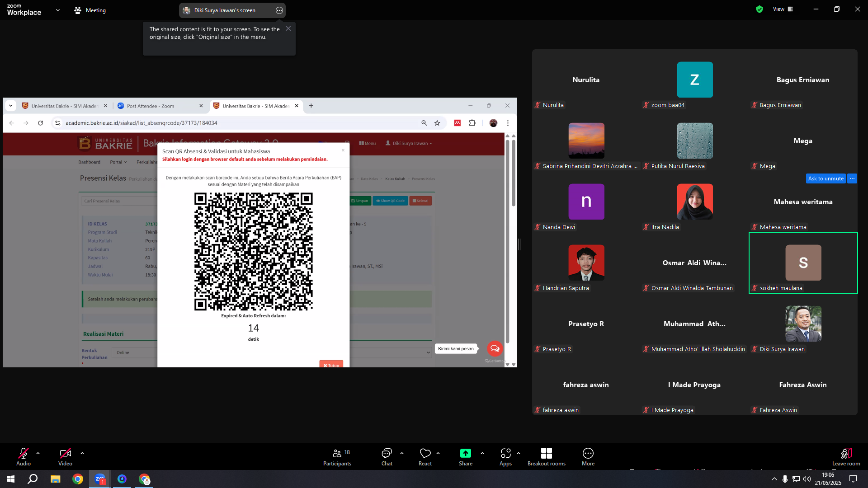Close the Post Attendee - Zoom browser tab
Image resolution: width=868 pixels, height=488 pixels.
(201, 106)
